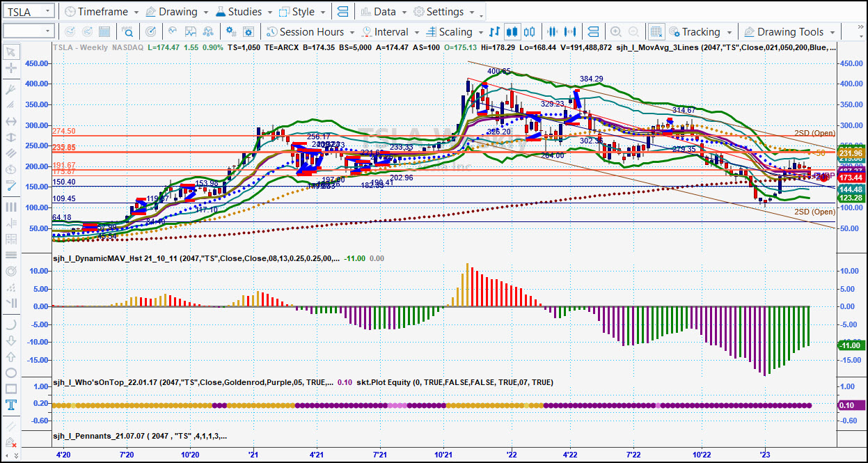Click the target circle toolbar icon
This screenshot has width=868, height=463.
151,31
